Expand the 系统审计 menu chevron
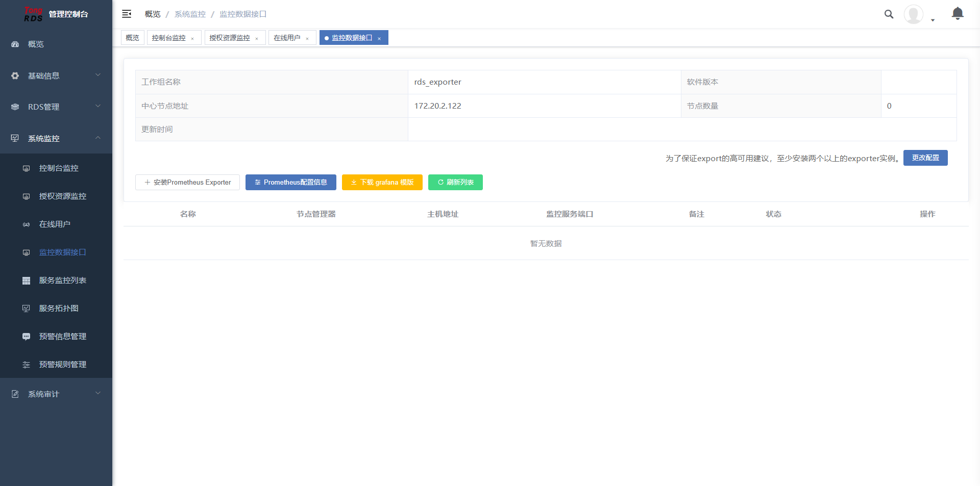Screen dimensions: 980x486 pos(98,394)
